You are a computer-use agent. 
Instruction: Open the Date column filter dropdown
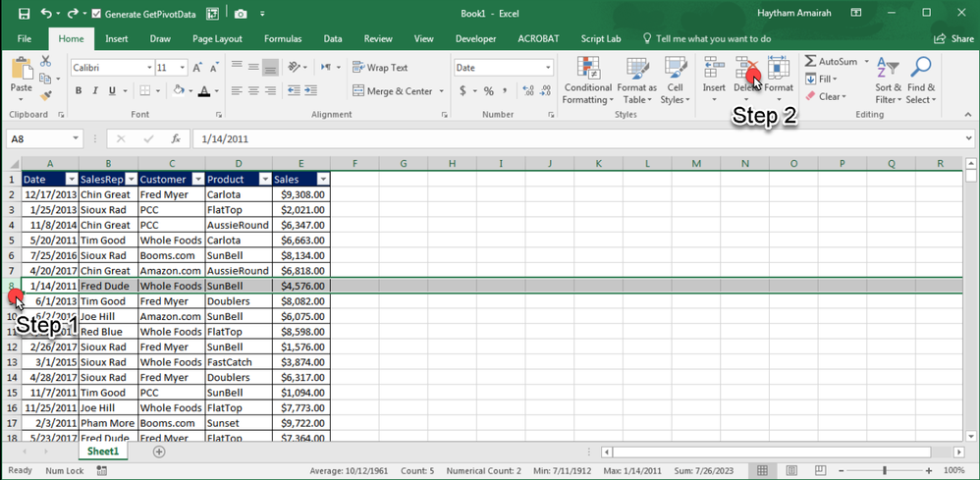click(72, 180)
